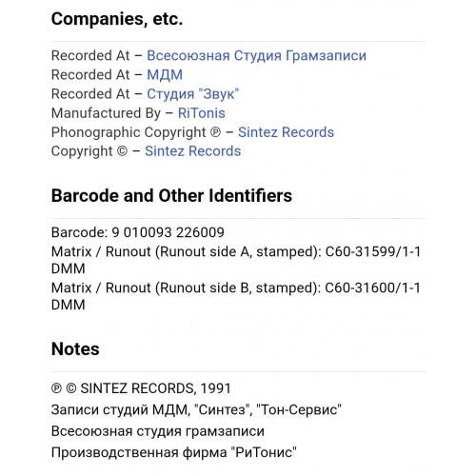Open Sintez Records beside Phonographic Copyright
This screenshot has height=476, width=476.
[286, 132]
